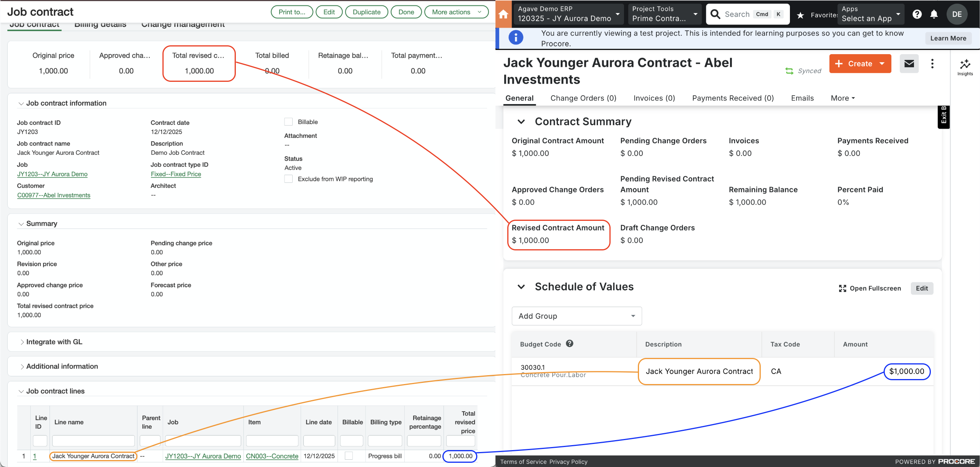Open the Add Group dropdown
This screenshot has width=980, height=467.
576,316
